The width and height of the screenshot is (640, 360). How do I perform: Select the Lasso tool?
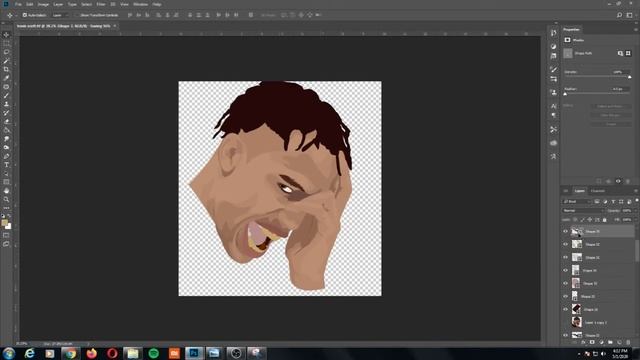pos(6,52)
